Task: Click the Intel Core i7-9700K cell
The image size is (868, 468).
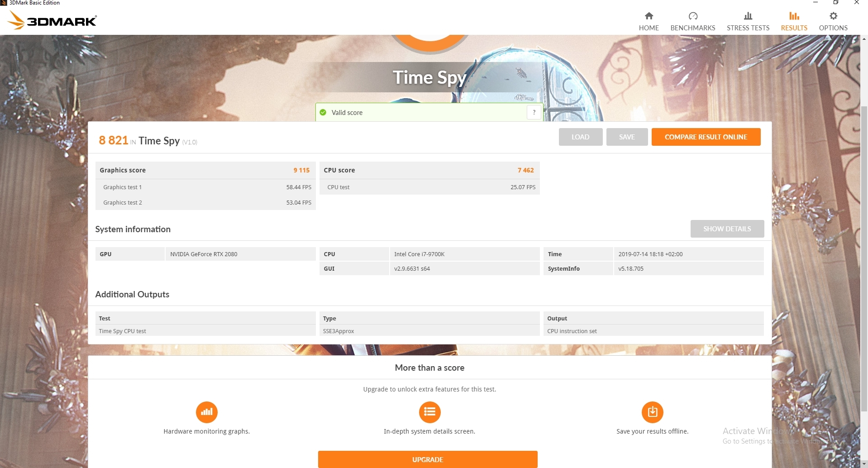Action: [464, 254]
